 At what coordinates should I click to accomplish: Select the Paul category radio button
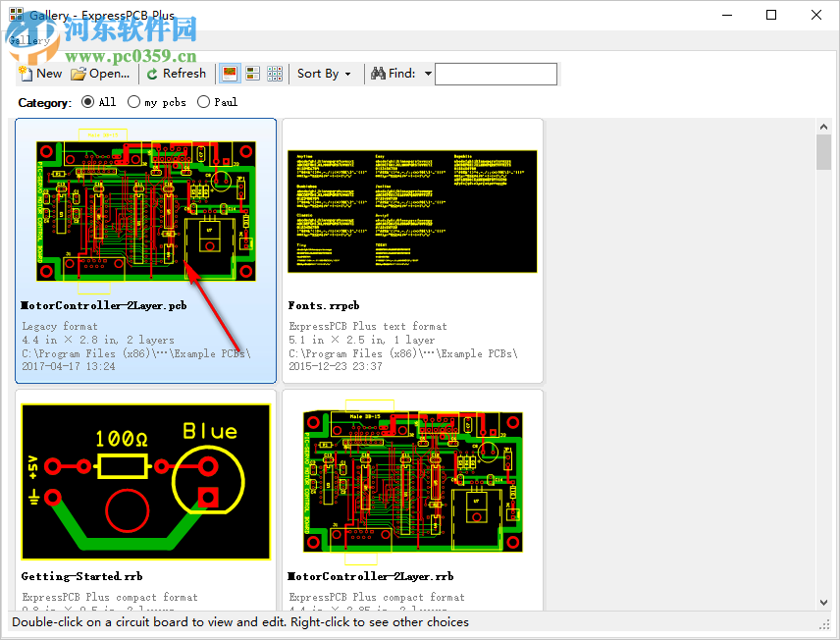[x=203, y=101]
